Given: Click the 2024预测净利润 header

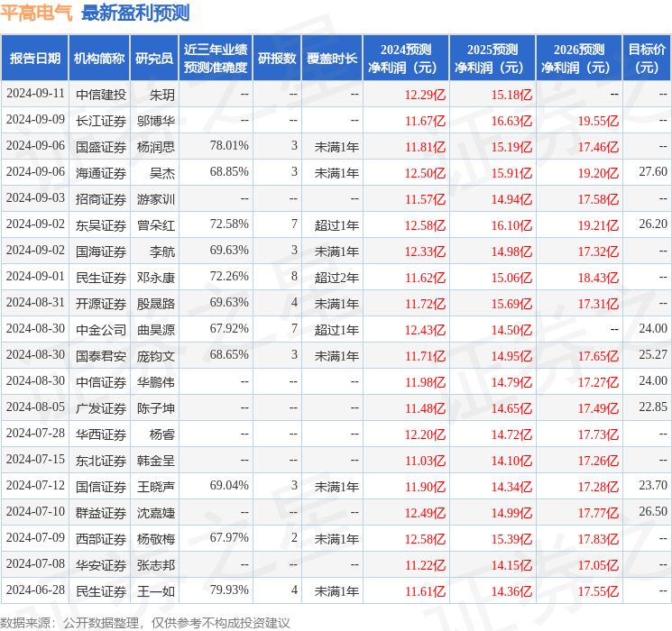Looking at the screenshot, I should [406, 59].
